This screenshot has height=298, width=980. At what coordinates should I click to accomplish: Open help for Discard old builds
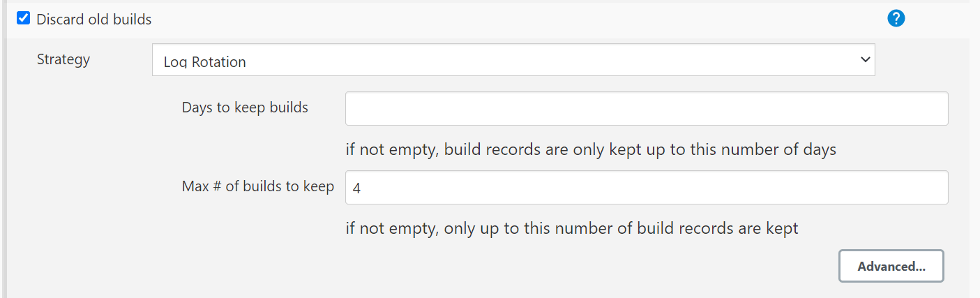[896, 19]
